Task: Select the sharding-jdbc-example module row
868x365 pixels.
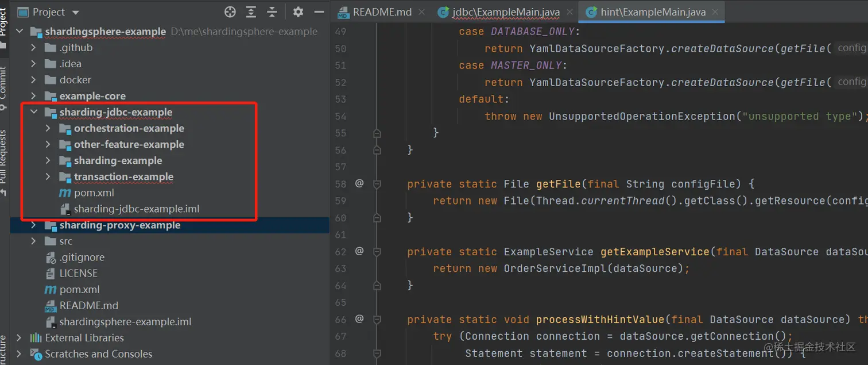Action: (169, 112)
